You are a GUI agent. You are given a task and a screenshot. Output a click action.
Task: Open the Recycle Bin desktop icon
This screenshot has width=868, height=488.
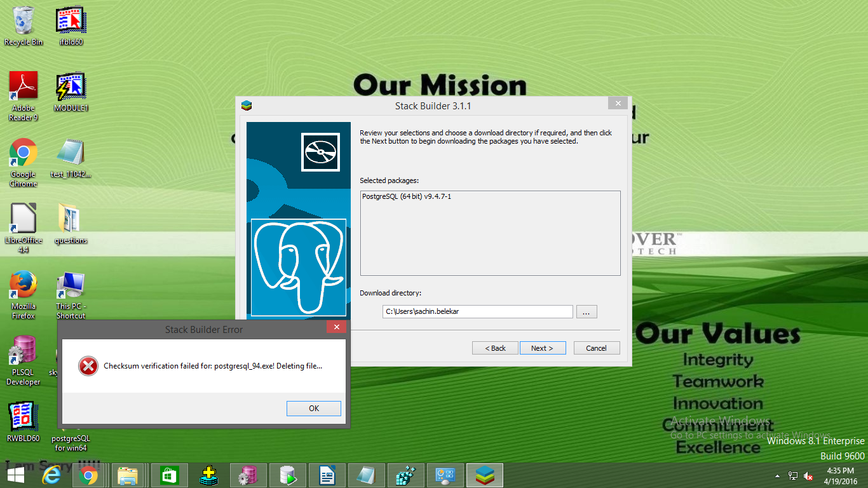click(x=24, y=24)
